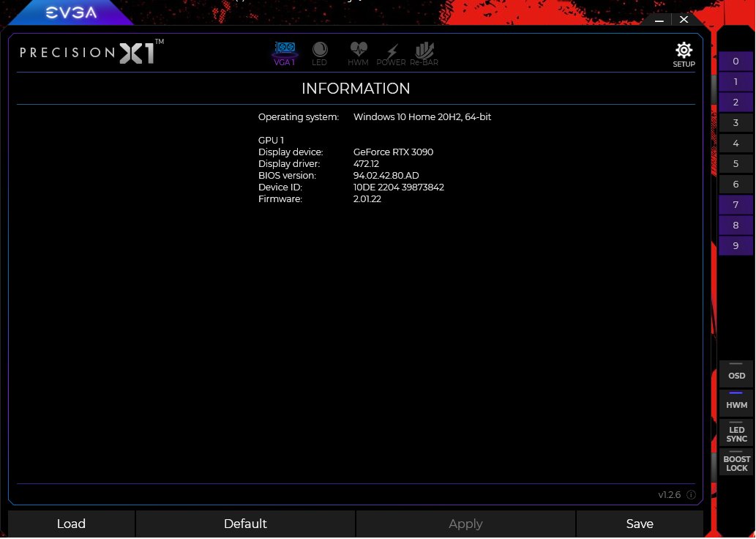
Task: Click the version info icon next to v1.2.6
Action: click(x=691, y=494)
